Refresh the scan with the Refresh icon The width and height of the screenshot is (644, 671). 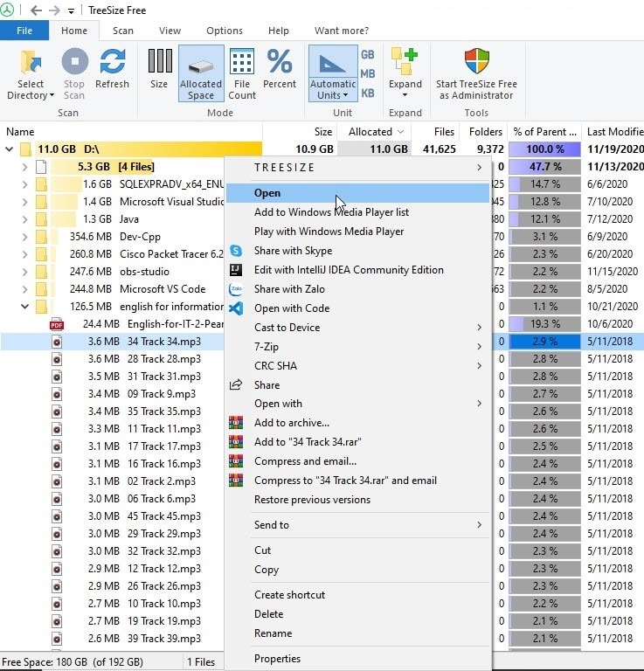click(113, 61)
